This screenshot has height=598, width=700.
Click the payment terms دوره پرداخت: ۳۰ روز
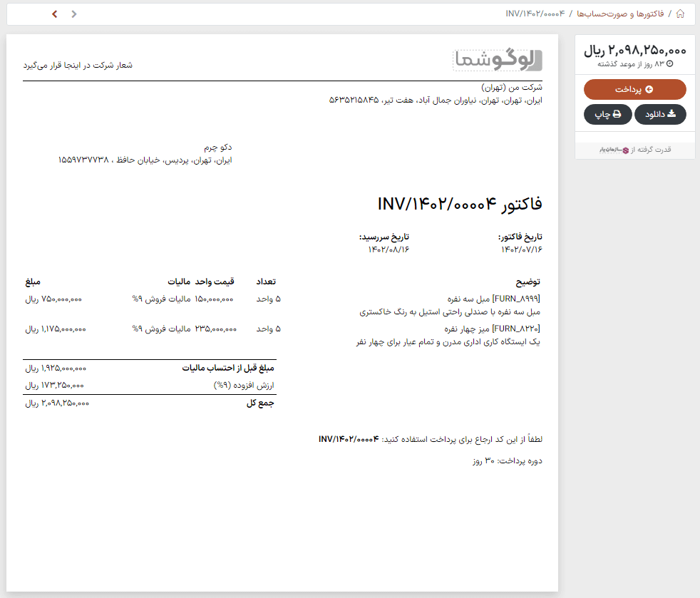point(508,461)
